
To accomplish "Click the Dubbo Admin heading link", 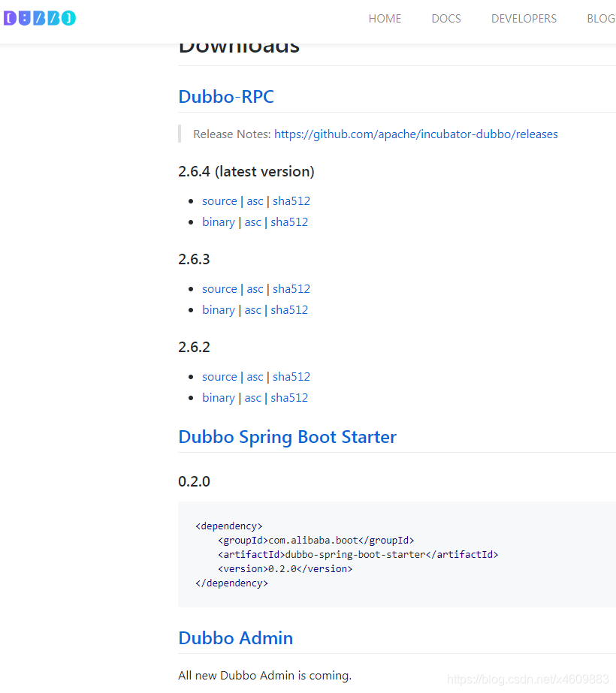I will point(236,638).
